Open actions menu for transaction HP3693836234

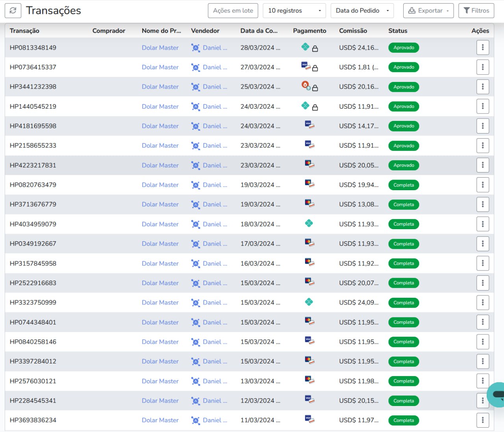click(x=482, y=420)
